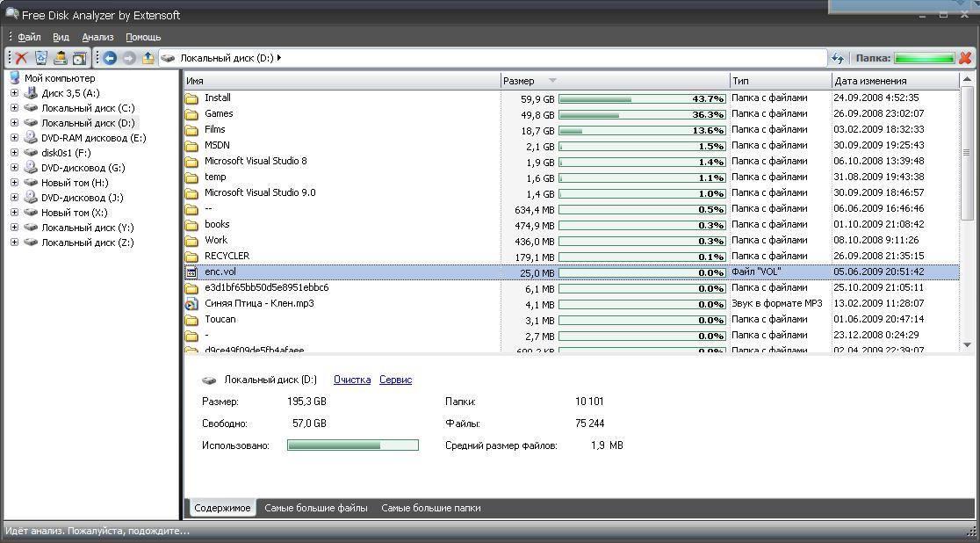Go back with the blue arrow
The image size is (980, 543).
[x=110, y=58]
